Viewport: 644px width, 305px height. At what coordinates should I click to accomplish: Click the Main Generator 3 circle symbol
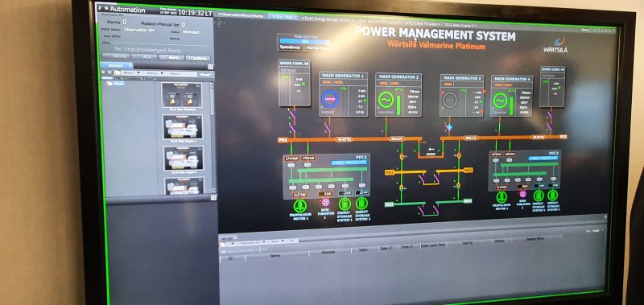[x=450, y=100]
